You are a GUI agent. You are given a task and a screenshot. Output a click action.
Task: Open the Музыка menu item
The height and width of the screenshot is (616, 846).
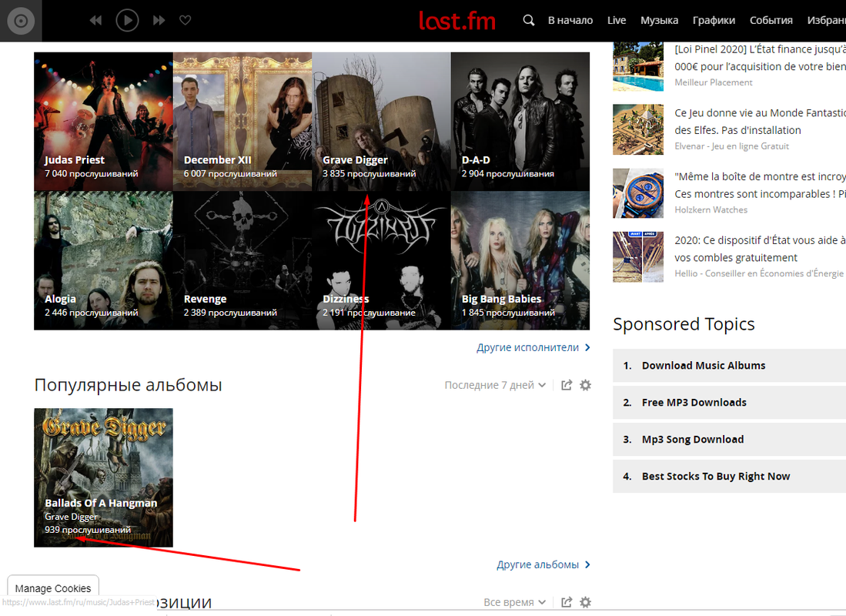pyautogui.click(x=659, y=21)
